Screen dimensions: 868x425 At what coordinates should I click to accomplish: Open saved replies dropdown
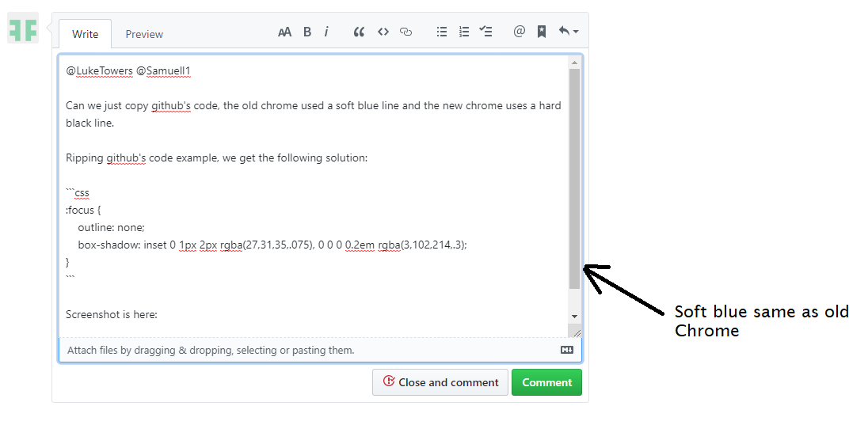click(x=568, y=32)
